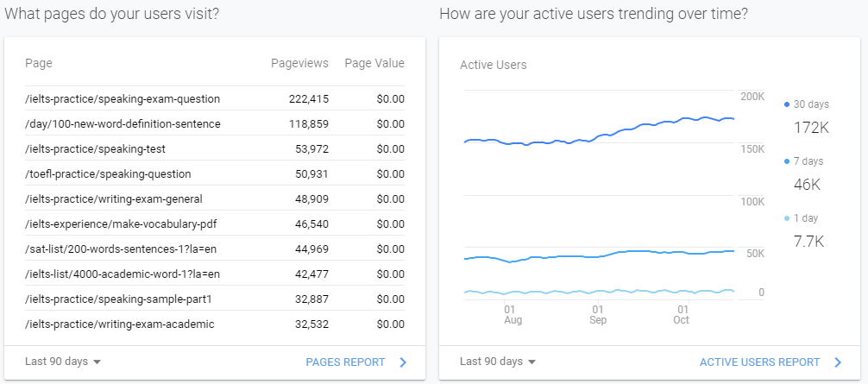This screenshot has height=384, width=868.
Task: Click the 50,931 pageviews value
Action: pos(311,173)
